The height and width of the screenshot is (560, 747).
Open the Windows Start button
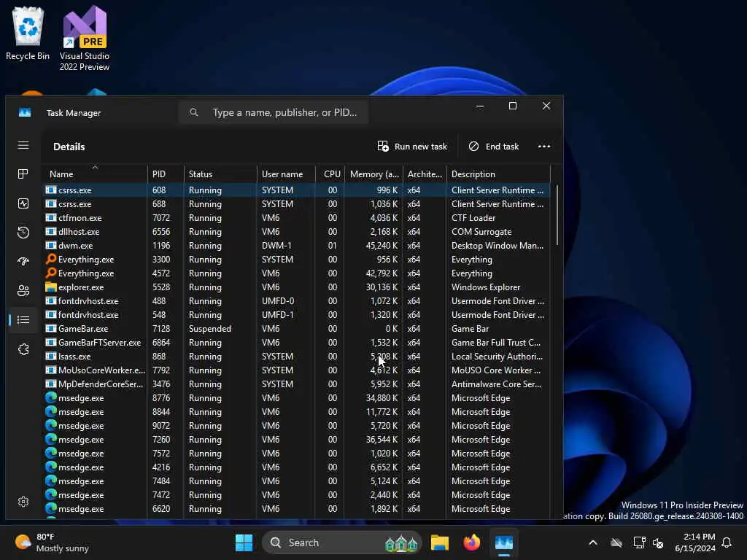point(244,542)
